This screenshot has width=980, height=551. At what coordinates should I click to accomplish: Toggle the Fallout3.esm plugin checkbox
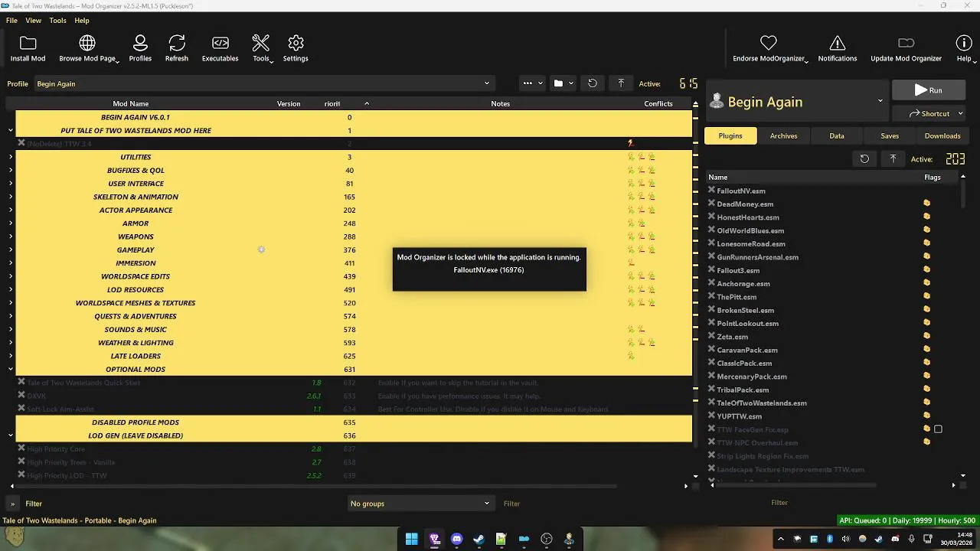coord(711,270)
